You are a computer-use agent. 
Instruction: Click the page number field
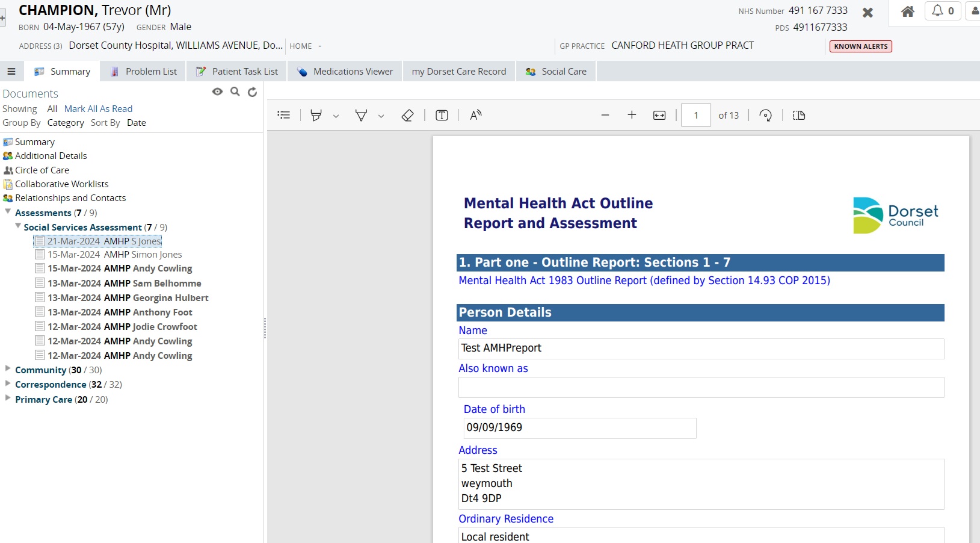coord(696,115)
